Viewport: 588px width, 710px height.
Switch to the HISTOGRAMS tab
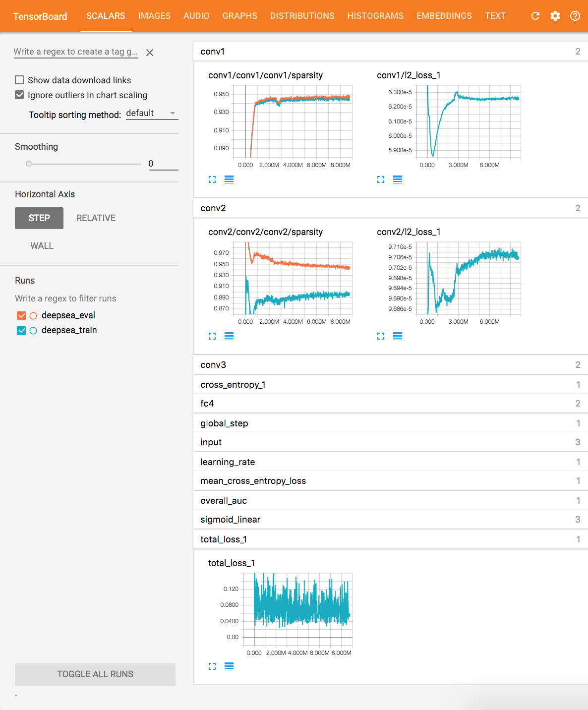(x=375, y=16)
